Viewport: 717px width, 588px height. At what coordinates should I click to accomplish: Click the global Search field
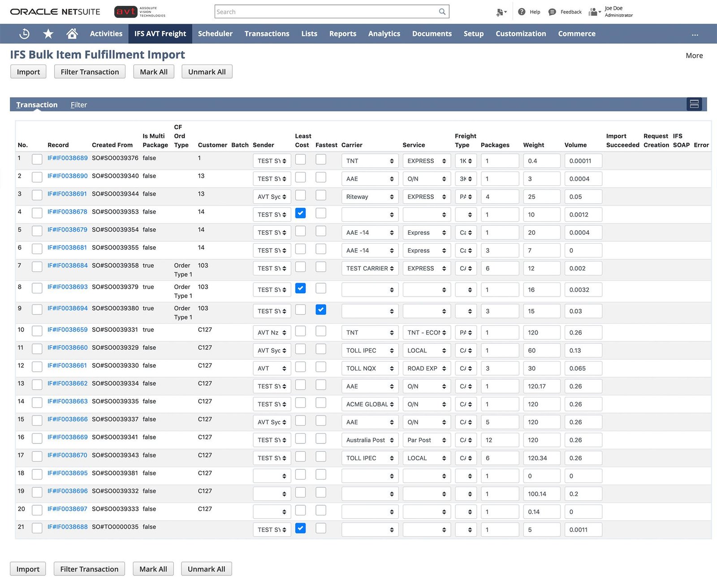point(326,12)
